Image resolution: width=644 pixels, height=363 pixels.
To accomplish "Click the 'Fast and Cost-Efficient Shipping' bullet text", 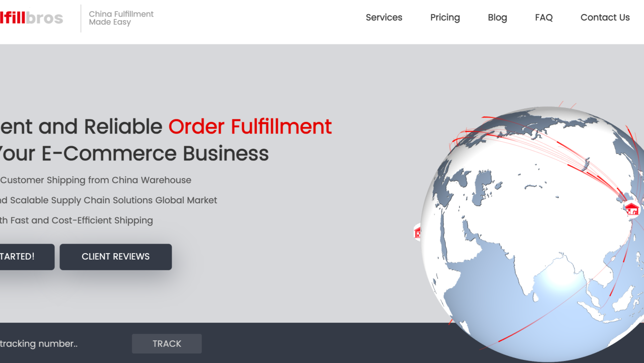I will 76,220.
